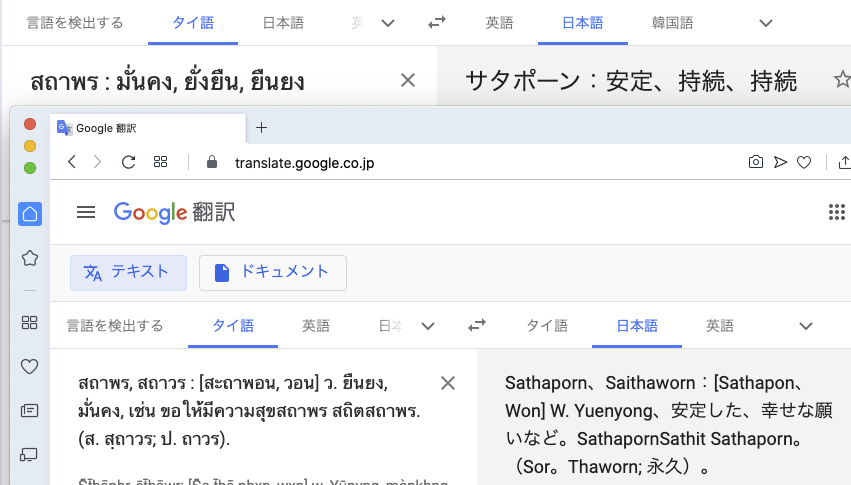This screenshot has height=485, width=851.
Task: Open the hamburger main menu
Action: tap(86, 212)
